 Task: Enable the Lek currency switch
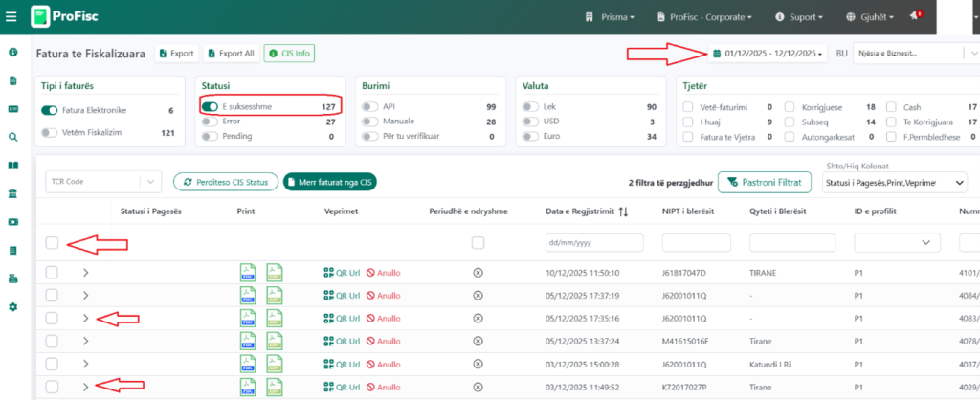(531, 107)
